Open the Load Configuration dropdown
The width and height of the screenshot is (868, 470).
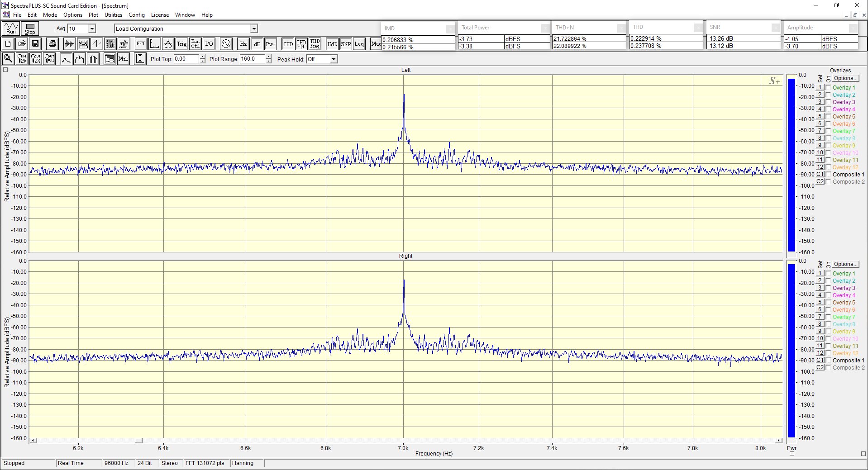tap(254, 28)
